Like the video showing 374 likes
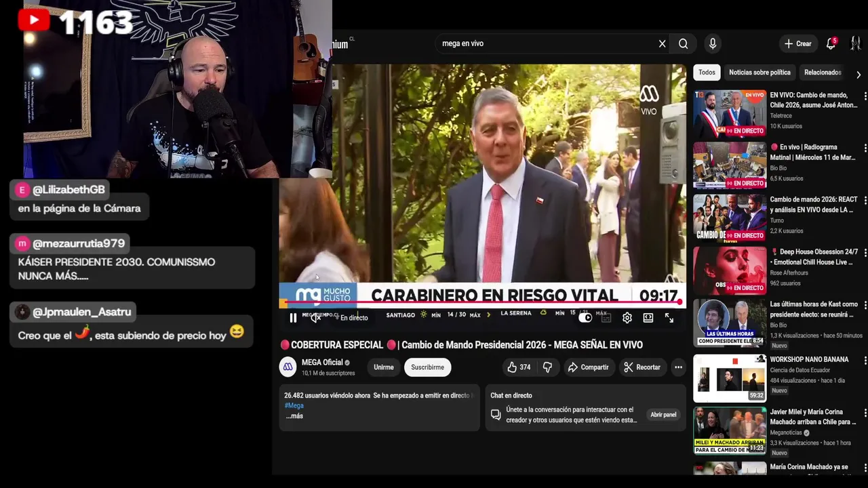Image resolution: width=868 pixels, height=488 pixels. 519,367
